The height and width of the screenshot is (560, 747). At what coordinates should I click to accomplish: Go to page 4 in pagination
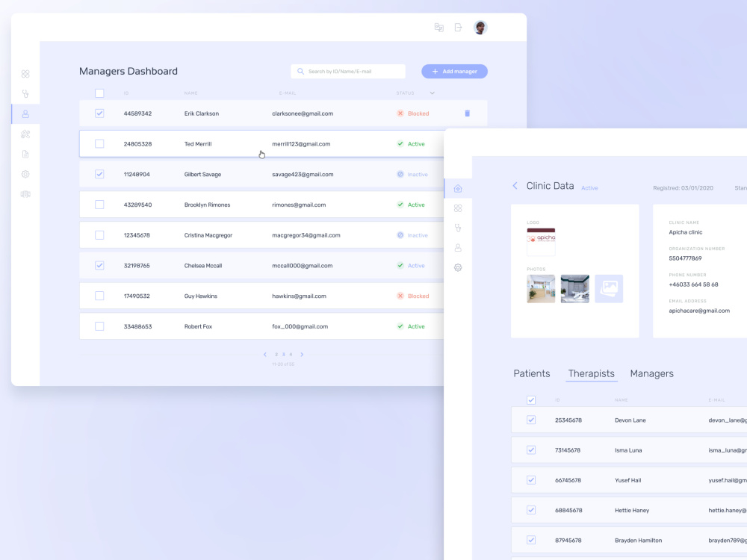pos(291,354)
